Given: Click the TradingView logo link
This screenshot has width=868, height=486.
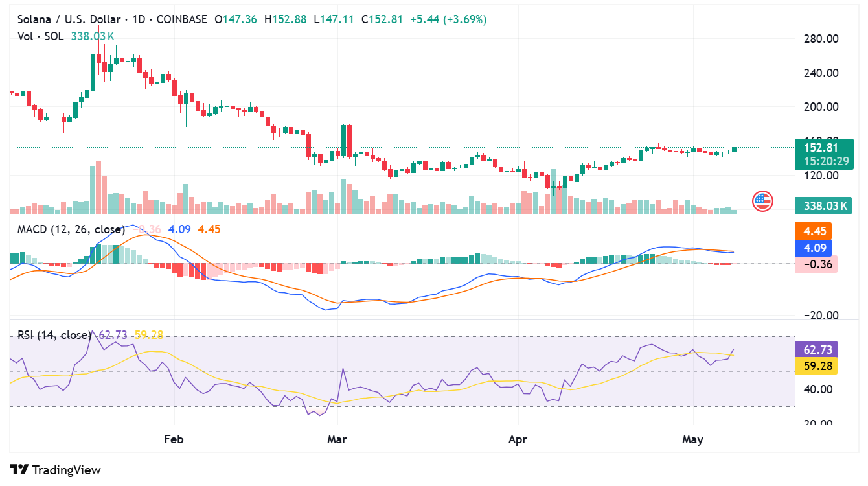Looking at the screenshot, I should pos(56,470).
